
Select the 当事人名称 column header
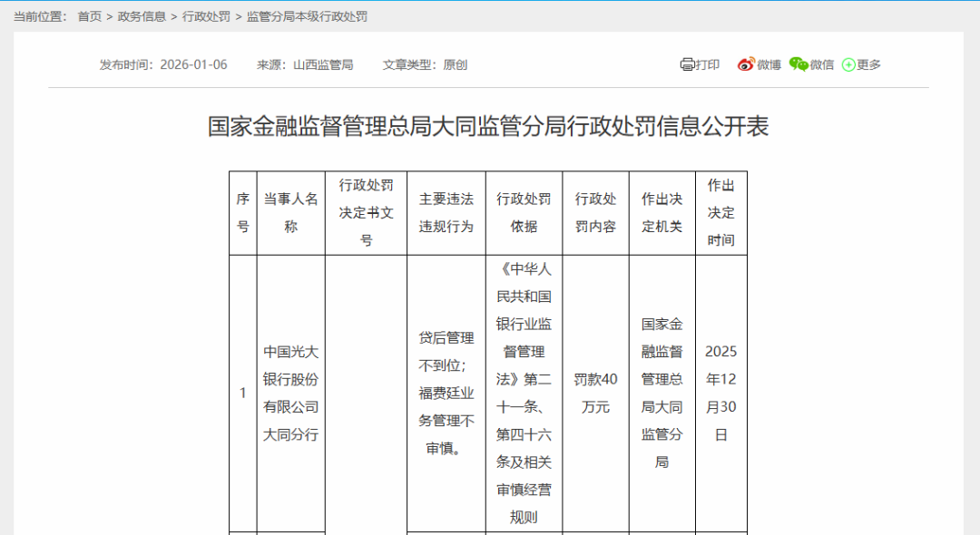pos(290,213)
